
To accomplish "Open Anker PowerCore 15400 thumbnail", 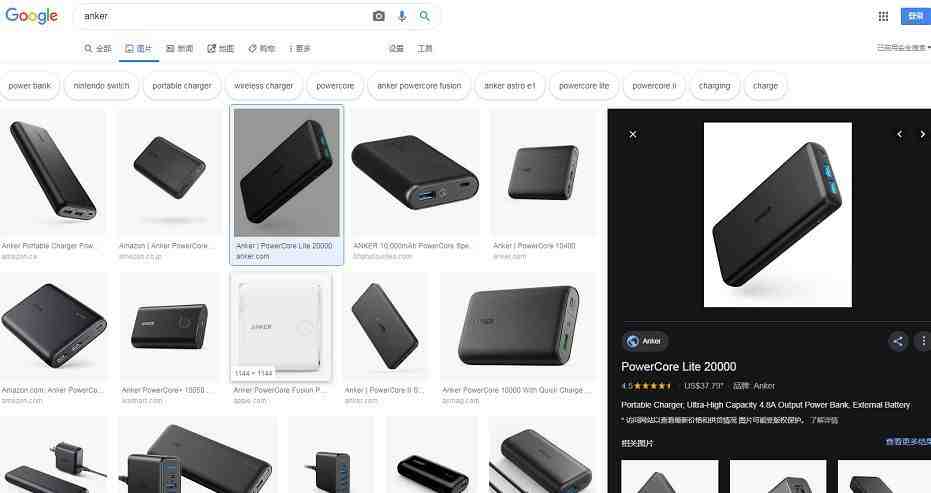I will (543, 172).
